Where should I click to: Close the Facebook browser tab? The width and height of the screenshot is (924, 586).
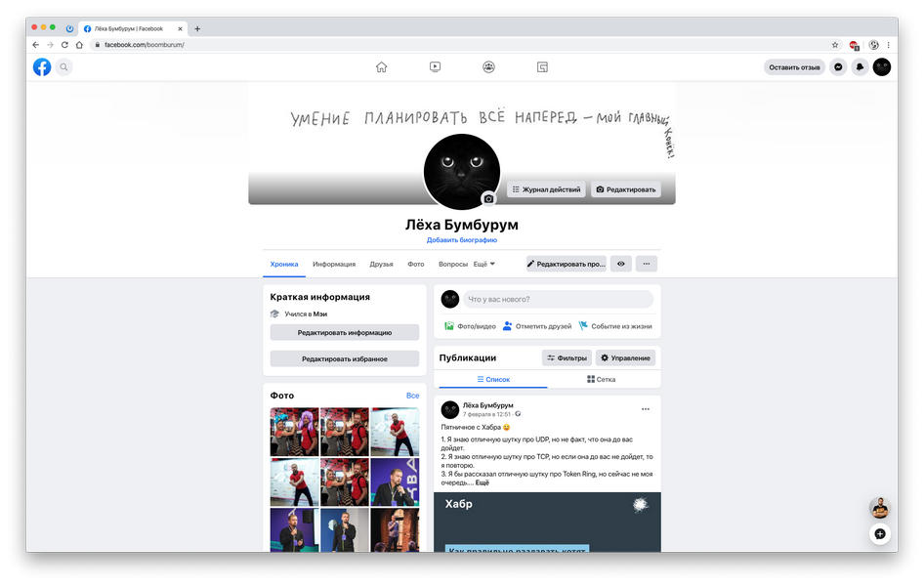point(180,29)
